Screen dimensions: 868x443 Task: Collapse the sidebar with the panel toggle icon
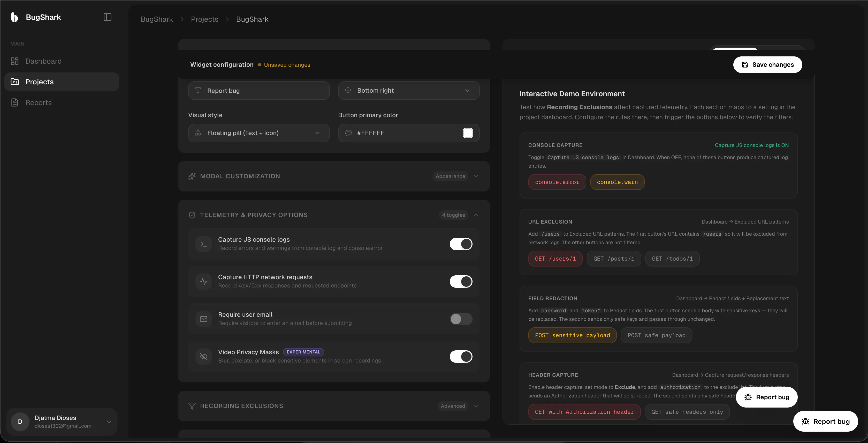[x=107, y=17]
